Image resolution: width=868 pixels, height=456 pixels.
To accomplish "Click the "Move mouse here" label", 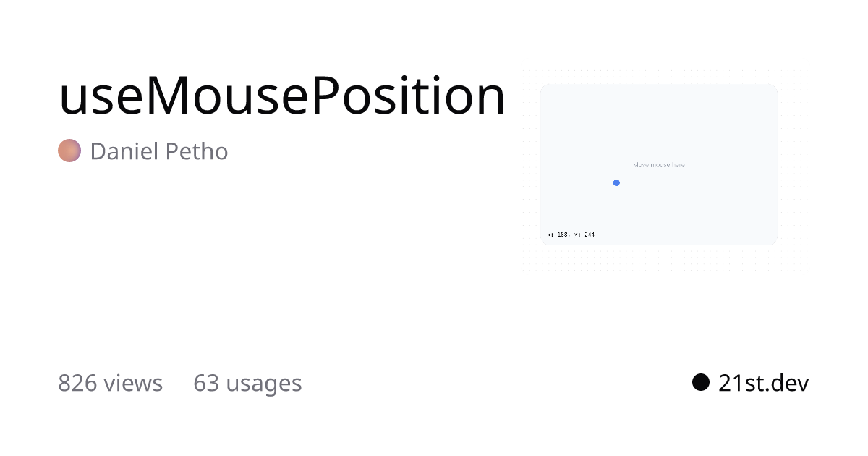I will (659, 165).
